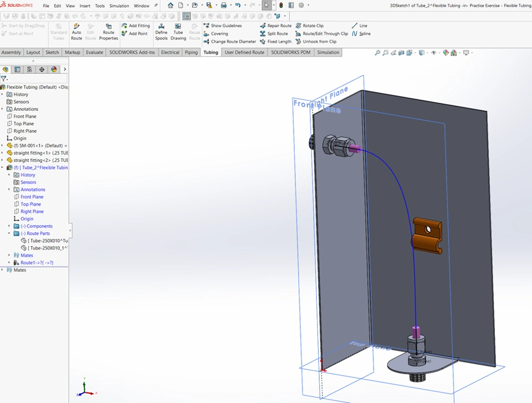Expand the Components folder in tree
Image resolution: width=532 pixels, height=403 pixels.
tap(9, 226)
